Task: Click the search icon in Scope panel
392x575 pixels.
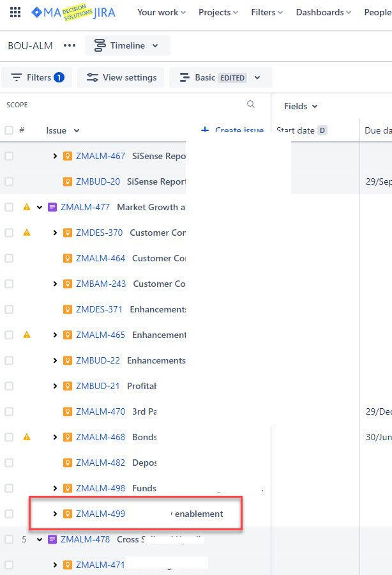Action: pos(251,104)
